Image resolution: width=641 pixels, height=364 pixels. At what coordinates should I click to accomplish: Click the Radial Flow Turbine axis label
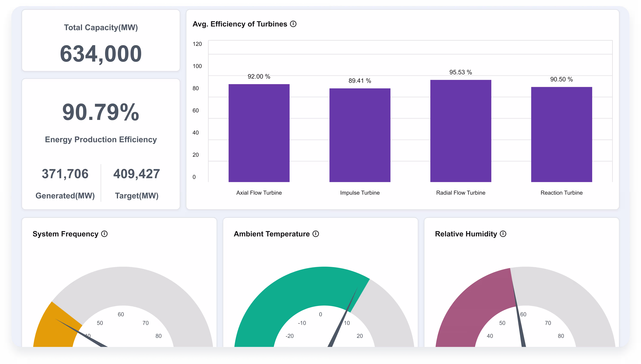461,193
